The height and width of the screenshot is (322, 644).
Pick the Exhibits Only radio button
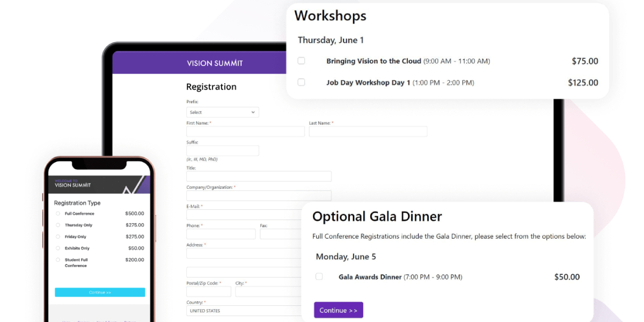coord(58,248)
